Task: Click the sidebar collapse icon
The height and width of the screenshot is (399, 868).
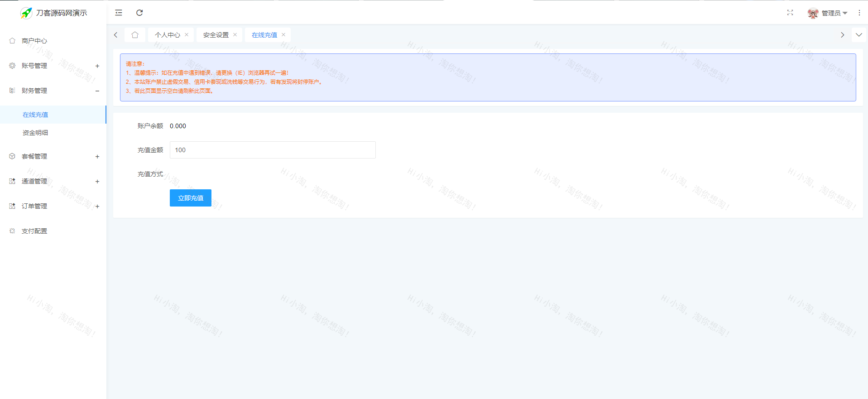Action: (119, 13)
